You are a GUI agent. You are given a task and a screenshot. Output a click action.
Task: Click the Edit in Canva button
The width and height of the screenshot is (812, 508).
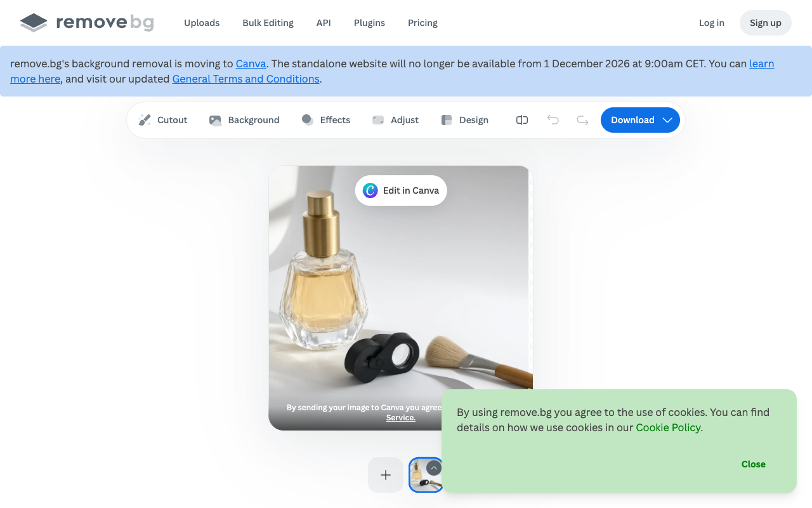pyautogui.click(x=401, y=190)
